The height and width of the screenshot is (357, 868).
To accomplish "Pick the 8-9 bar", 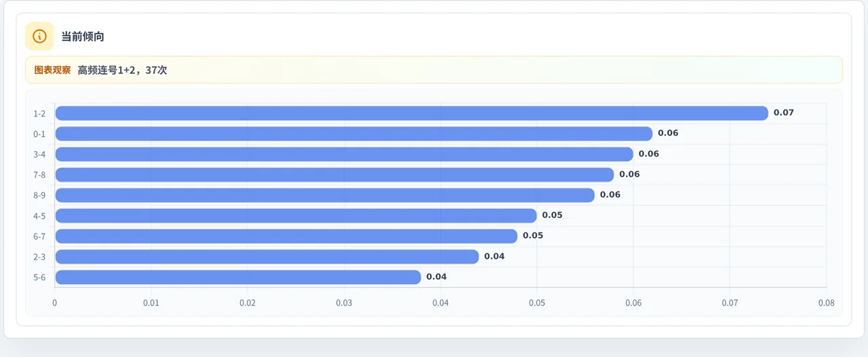I will click(325, 195).
